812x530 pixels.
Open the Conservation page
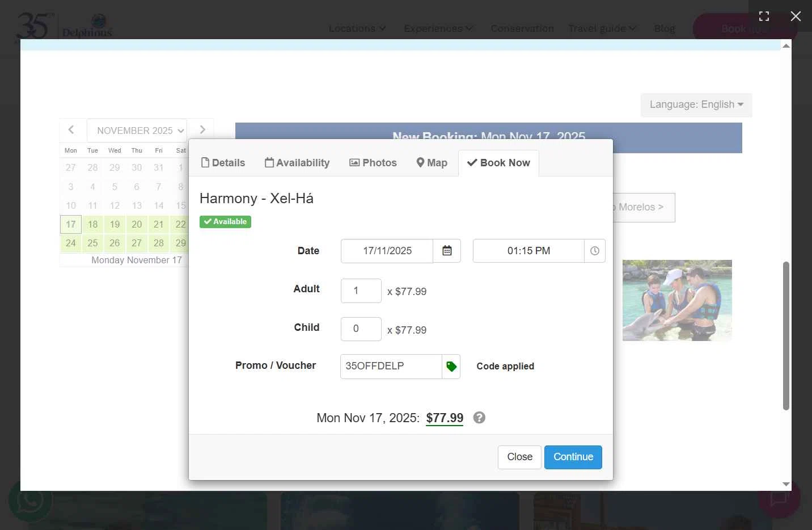[522, 28]
